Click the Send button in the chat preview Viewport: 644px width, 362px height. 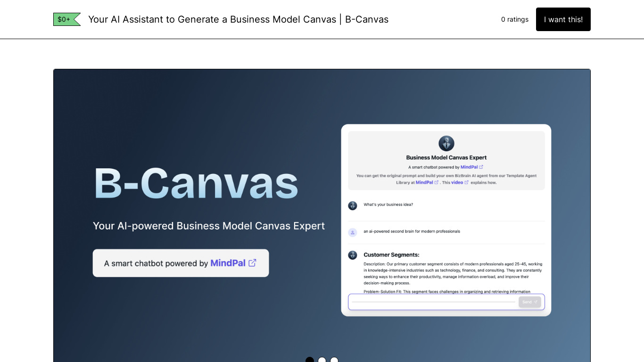pyautogui.click(x=530, y=302)
